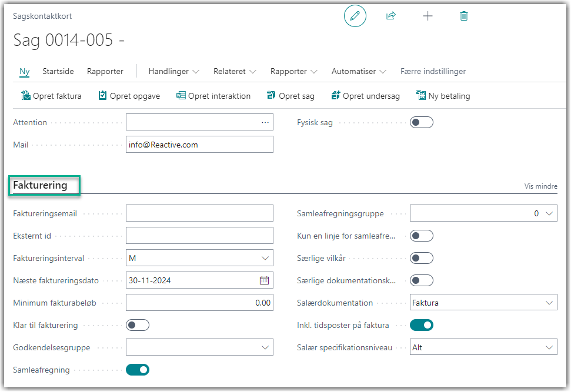Open calendar picker for Næste faktureringsdato

point(265,280)
